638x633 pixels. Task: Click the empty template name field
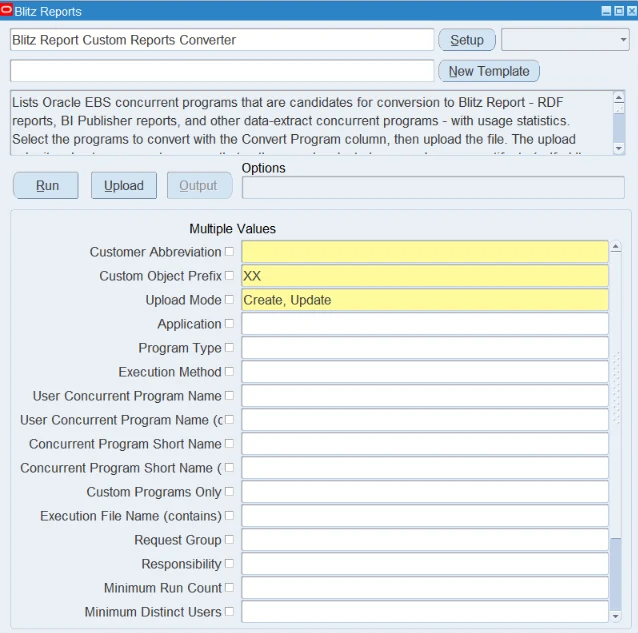click(x=222, y=71)
